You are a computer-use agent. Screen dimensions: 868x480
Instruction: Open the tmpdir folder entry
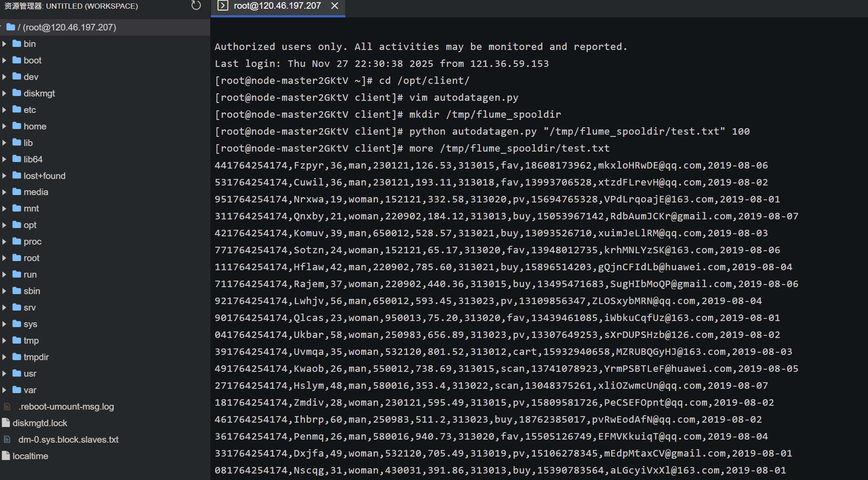pos(36,357)
